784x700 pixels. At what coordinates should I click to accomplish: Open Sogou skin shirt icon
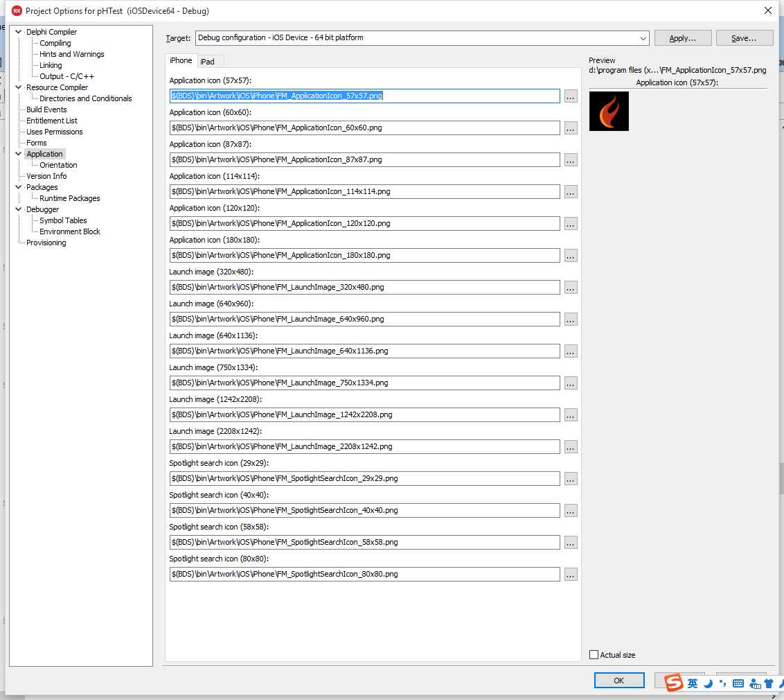click(769, 683)
